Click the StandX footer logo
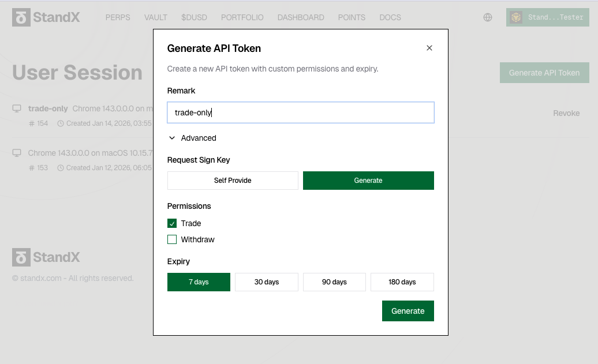 coord(46,257)
